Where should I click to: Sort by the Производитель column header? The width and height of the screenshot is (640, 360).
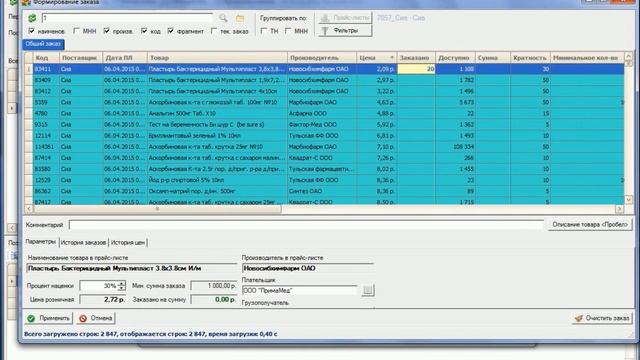322,58
